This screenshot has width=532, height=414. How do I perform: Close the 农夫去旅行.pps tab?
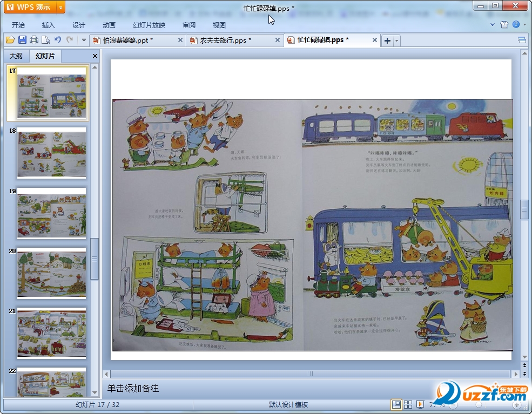[x=278, y=40]
